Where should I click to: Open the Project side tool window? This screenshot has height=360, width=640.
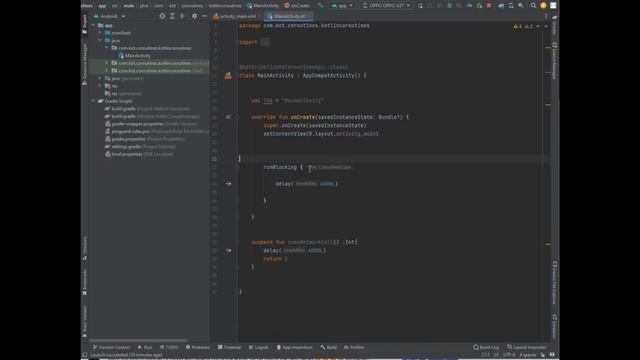pos(84,24)
